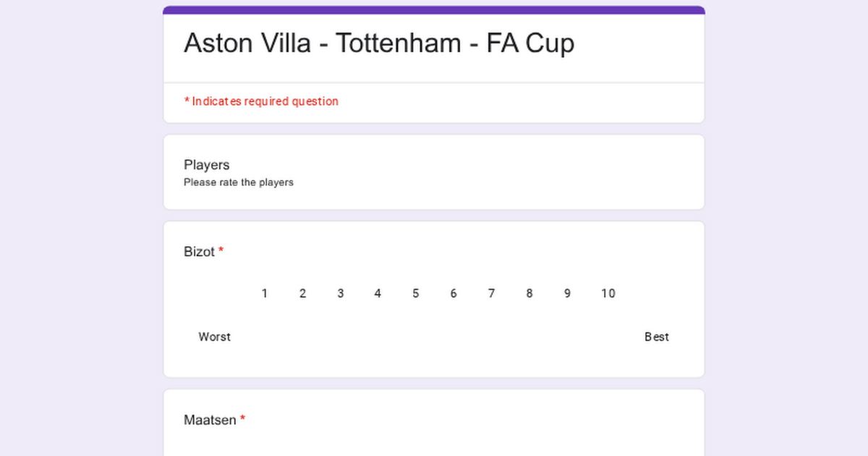The image size is (868, 456).
Task: Rate Bizot a 1 on the scale
Action: click(x=265, y=293)
